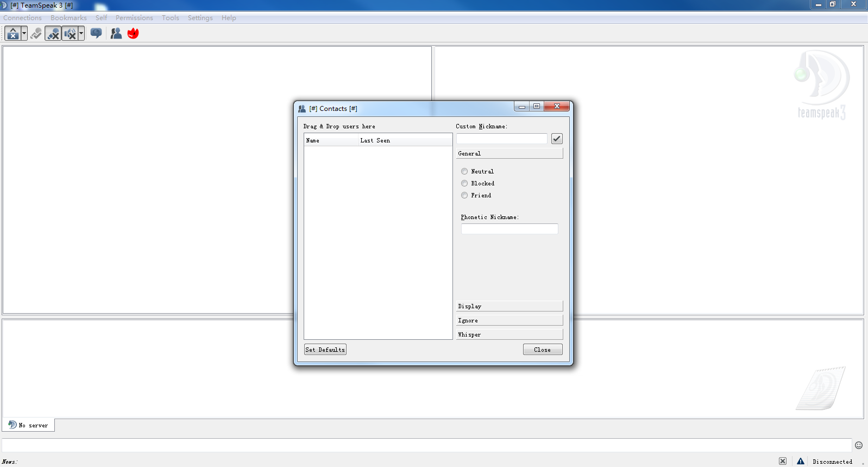The image size is (868, 467).
Task: Toggle the mute microphone toolbar icon
Action: point(53,34)
